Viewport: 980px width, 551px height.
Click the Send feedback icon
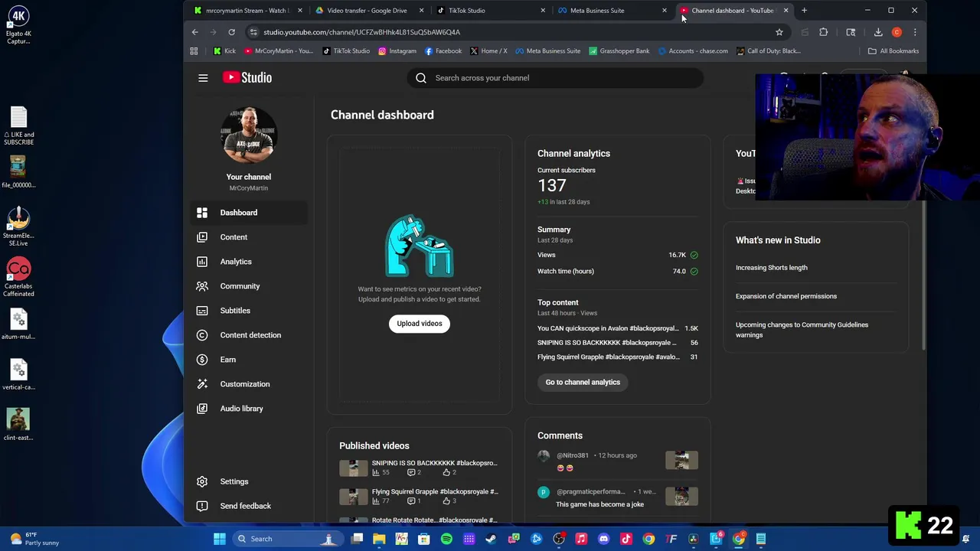click(202, 506)
